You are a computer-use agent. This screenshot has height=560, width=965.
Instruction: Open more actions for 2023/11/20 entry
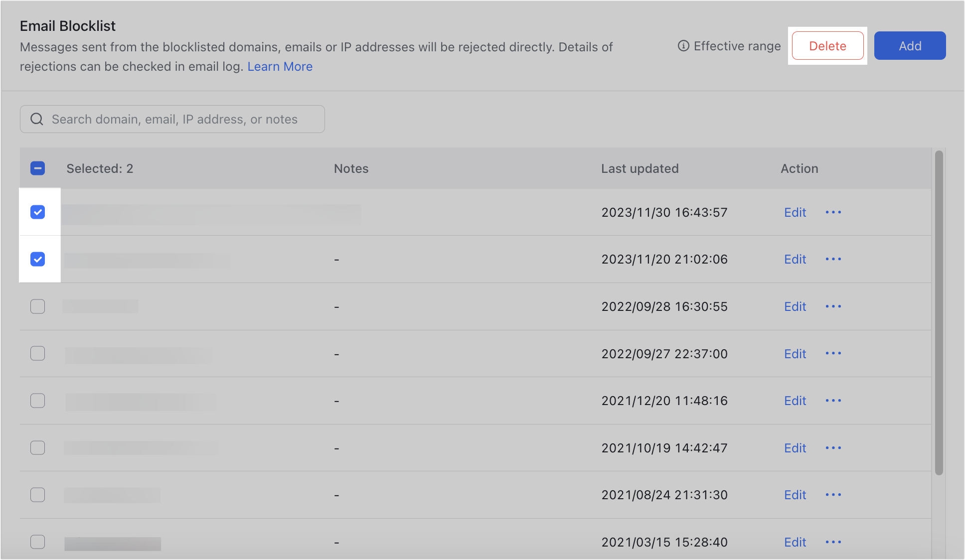tap(833, 259)
